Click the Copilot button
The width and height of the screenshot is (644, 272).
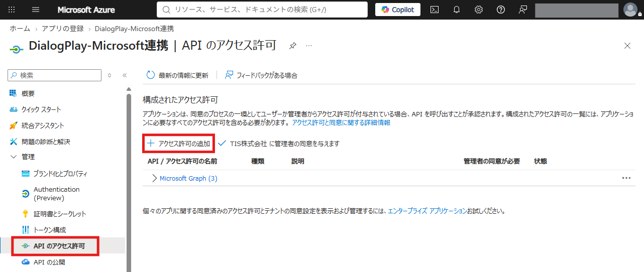point(398,10)
